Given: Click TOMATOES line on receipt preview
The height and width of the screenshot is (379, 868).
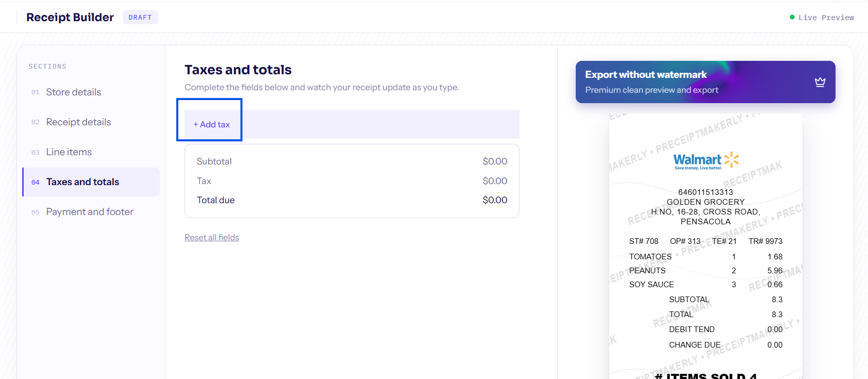Looking at the screenshot, I should (x=706, y=257).
